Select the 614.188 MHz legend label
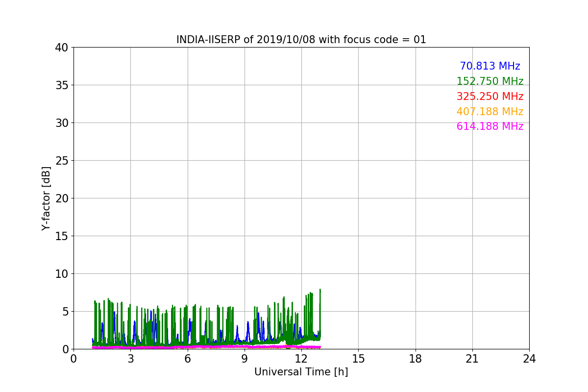 (490, 126)
